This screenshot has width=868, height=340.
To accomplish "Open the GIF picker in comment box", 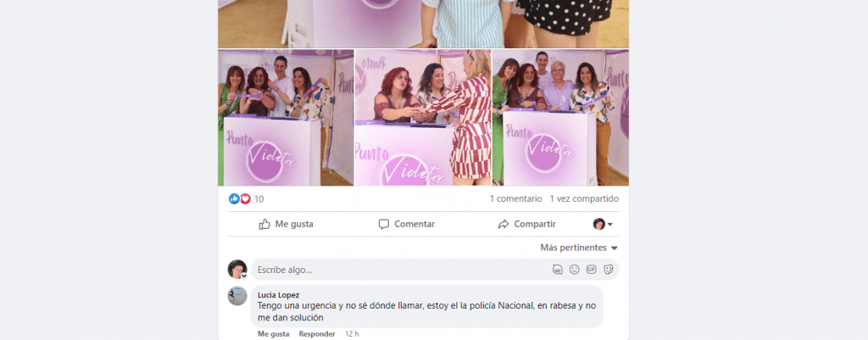I will pyautogui.click(x=591, y=270).
